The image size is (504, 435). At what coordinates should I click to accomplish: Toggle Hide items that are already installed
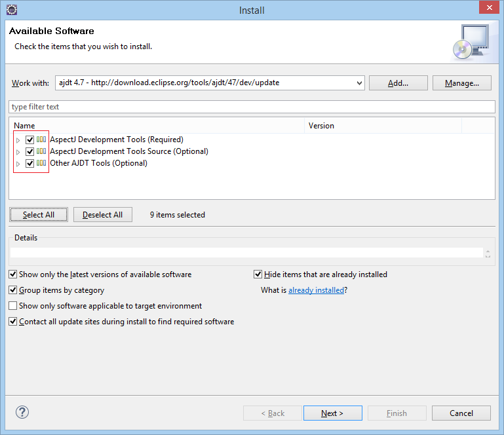[x=258, y=274]
